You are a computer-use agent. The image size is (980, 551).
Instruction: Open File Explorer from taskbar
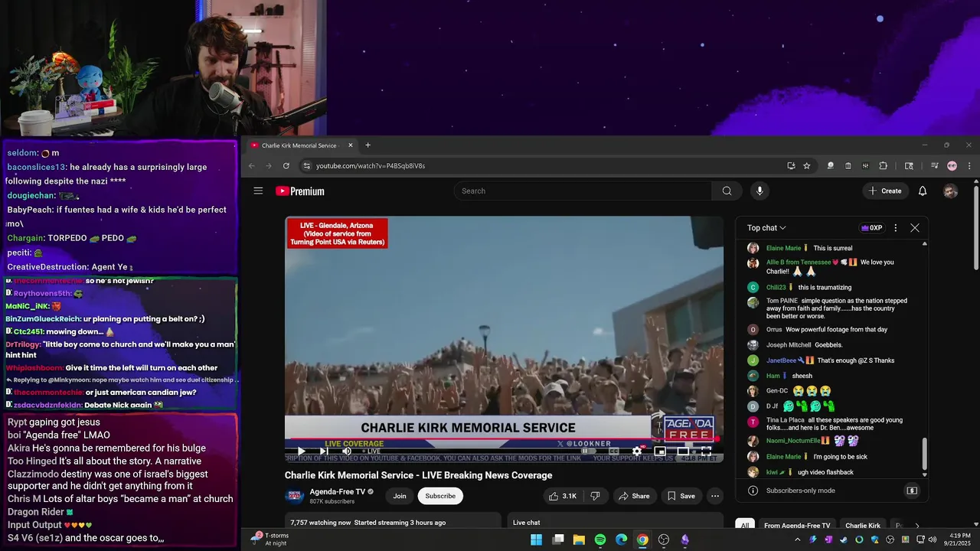coord(579,540)
